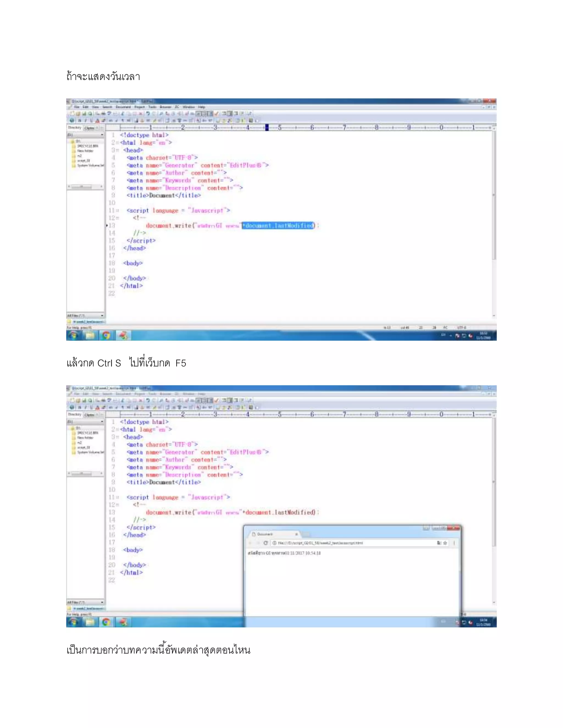This screenshot has height=728, width=563.
Task: Select New folder entry in highlighted-code screenshot
Action: click(x=85, y=151)
